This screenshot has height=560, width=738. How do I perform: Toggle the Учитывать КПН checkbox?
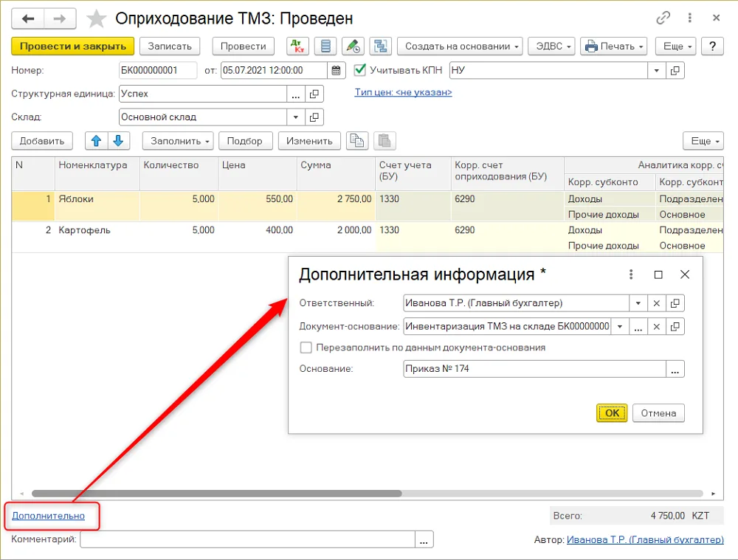click(x=360, y=70)
